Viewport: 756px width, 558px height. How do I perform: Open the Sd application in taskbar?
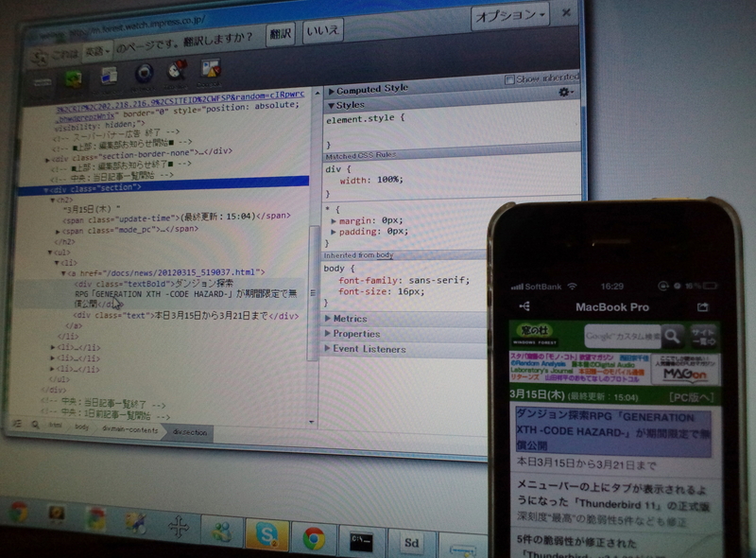pyautogui.click(x=411, y=543)
